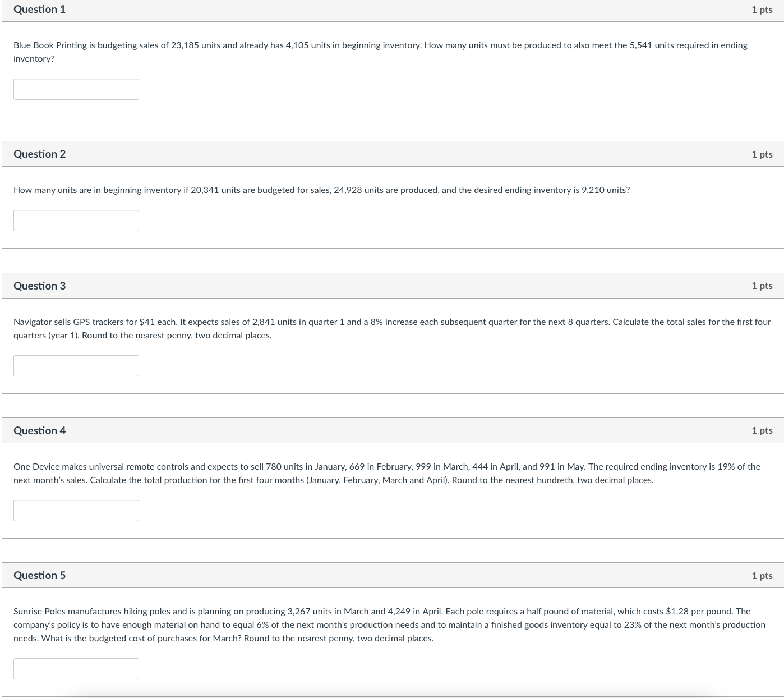The image size is (784, 698).
Task: Click Question 3's "1 pts" points label
Action: coord(762,286)
